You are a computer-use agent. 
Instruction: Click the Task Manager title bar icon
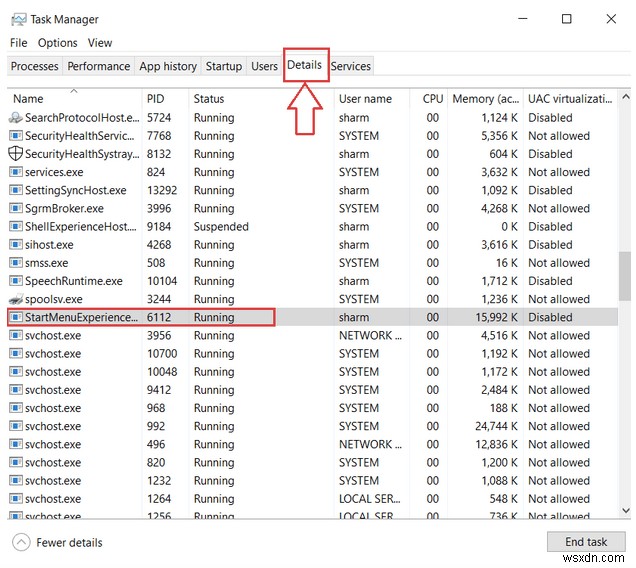click(18, 19)
